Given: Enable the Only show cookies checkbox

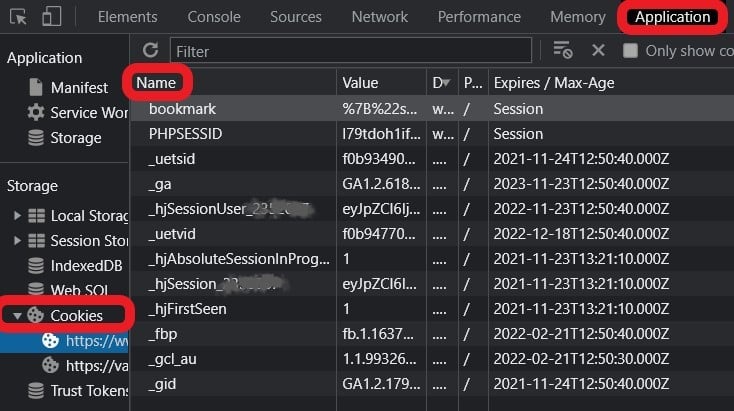Looking at the screenshot, I should click(630, 51).
